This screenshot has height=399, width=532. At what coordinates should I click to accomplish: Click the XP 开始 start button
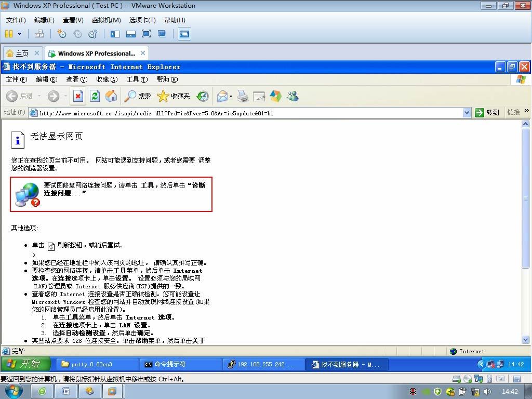pyautogui.click(x=26, y=364)
